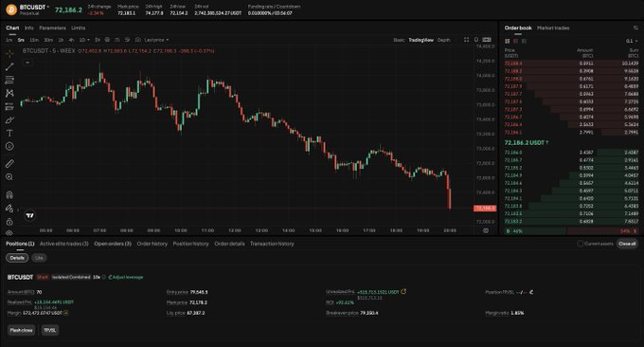
Task: Click the Close all button
Action: (627, 244)
